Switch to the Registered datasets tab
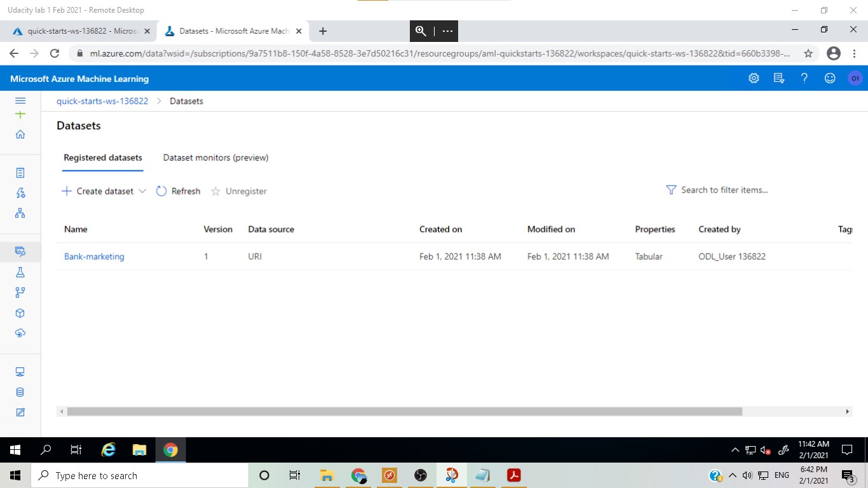The height and width of the screenshot is (488, 868). (103, 158)
